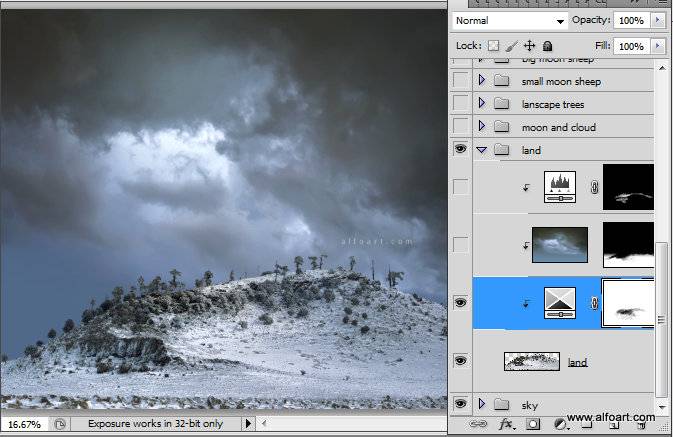Open the status bar info arrow menu
This screenshot has height=437, width=673.
tap(249, 424)
